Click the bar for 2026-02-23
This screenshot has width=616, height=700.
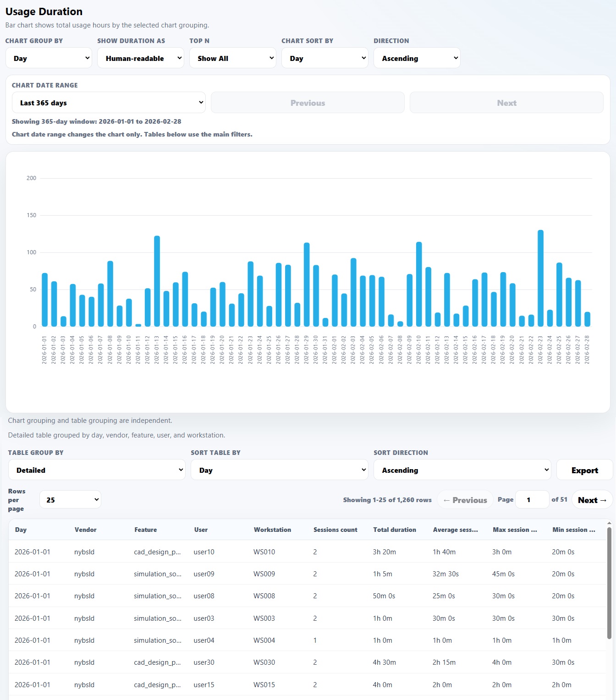click(540, 278)
